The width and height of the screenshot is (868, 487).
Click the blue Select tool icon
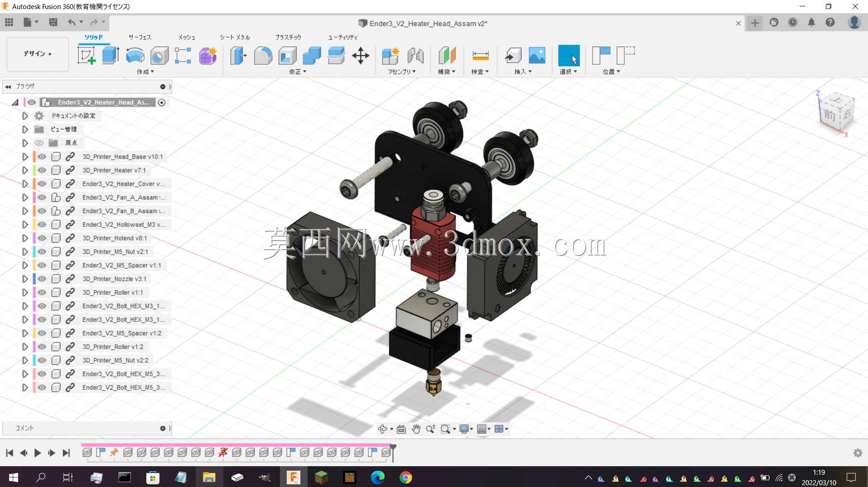pyautogui.click(x=569, y=56)
